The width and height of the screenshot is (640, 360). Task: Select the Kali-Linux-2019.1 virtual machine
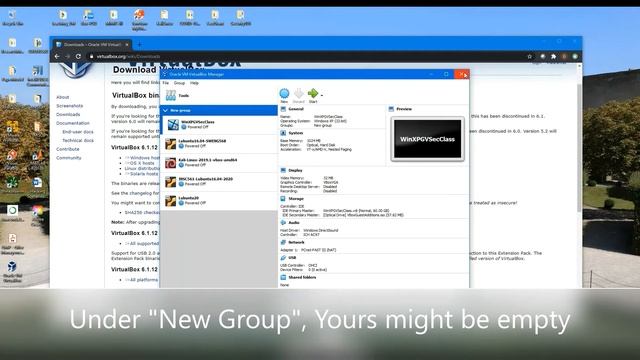point(220,163)
